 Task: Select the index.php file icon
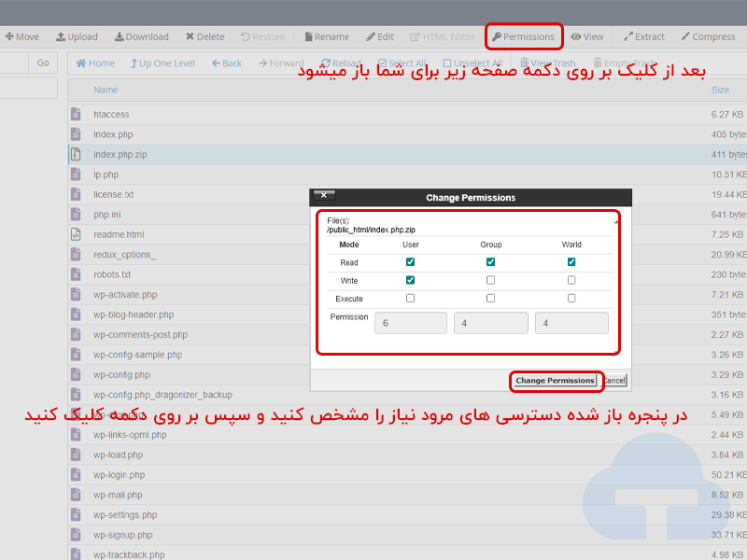(76, 133)
